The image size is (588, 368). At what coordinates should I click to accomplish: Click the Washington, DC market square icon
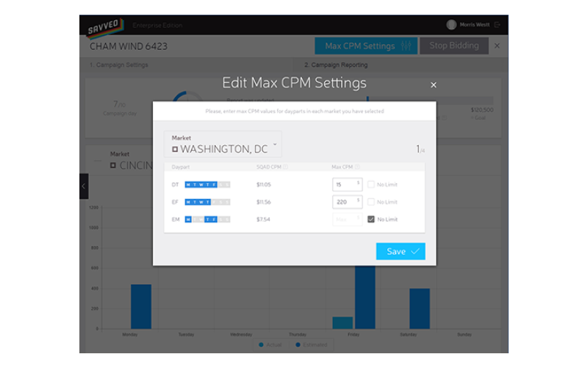click(175, 149)
